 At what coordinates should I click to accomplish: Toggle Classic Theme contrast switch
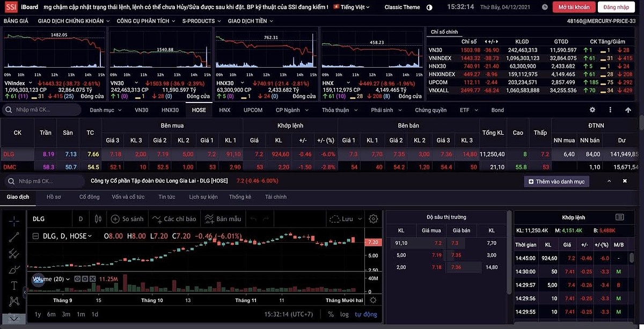tap(429, 8)
